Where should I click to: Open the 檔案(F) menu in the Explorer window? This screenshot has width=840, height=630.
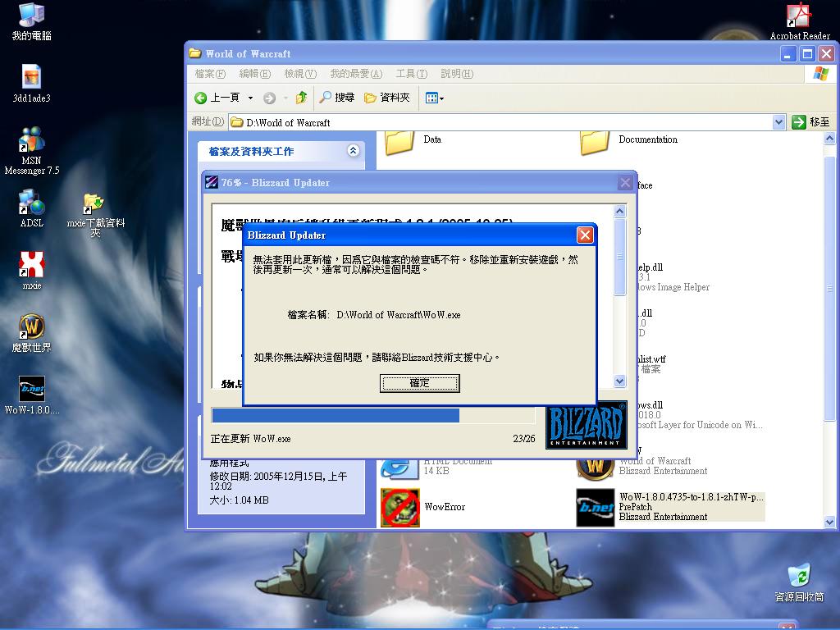(x=210, y=73)
